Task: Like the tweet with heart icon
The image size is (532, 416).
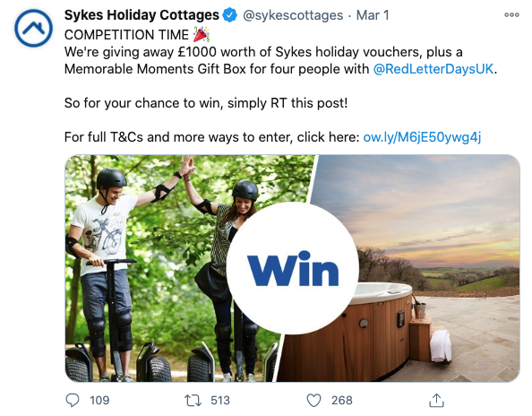Action: tap(313, 401)
